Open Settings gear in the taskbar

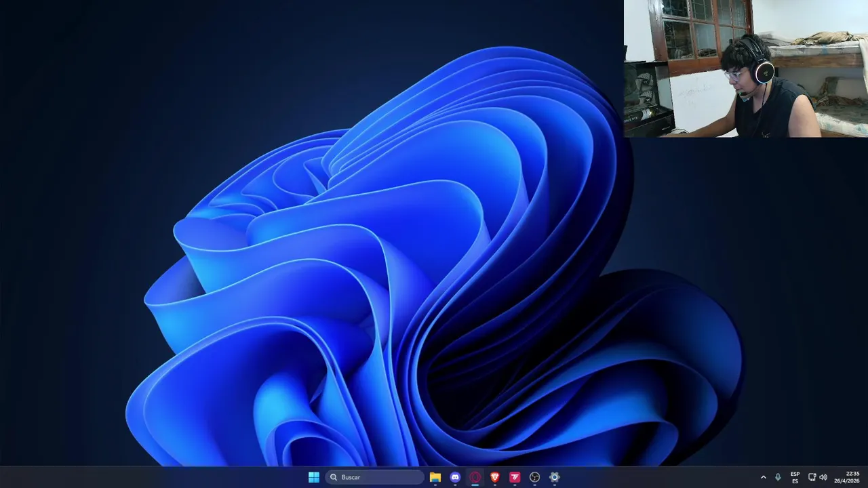[x=554, y=477]
